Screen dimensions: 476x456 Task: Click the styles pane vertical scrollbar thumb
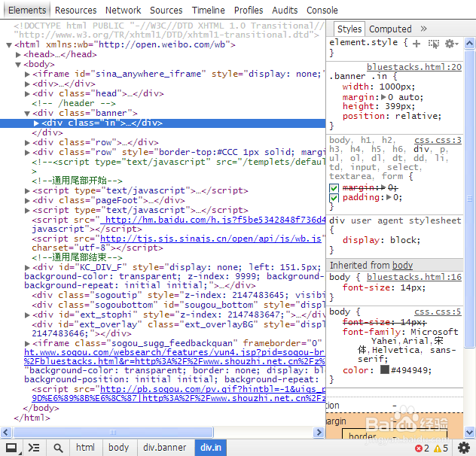click(x=470, y=199)
